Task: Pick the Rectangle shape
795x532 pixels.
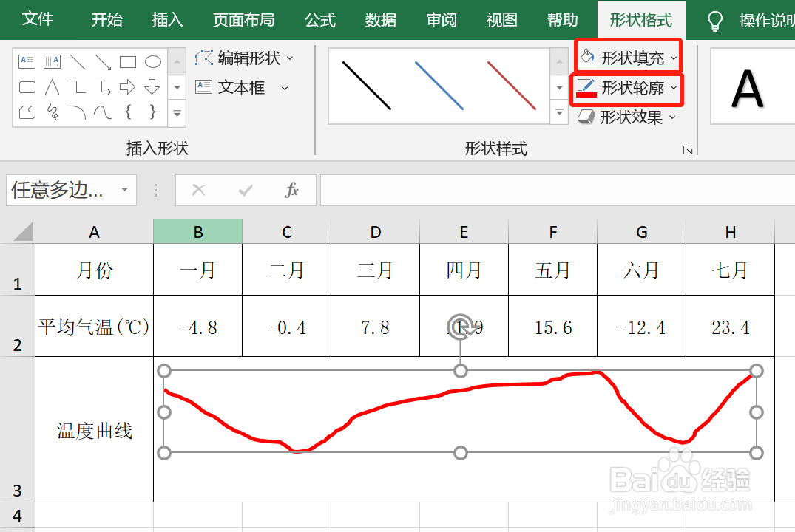Action: (x=128, y=62)
